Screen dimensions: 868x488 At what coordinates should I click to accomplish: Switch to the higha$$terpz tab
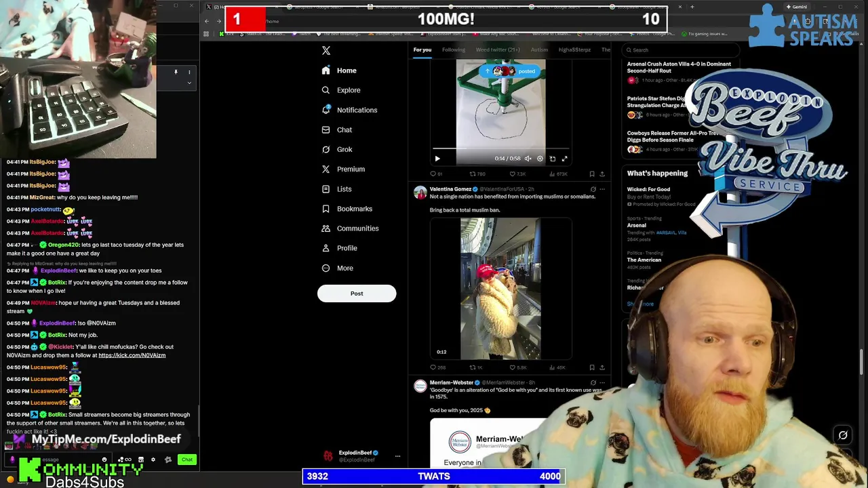point(574,49)
